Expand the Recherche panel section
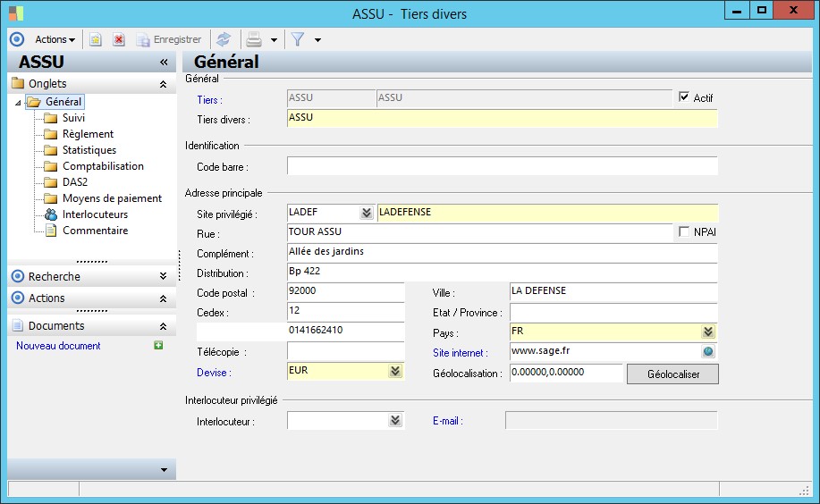The image size is (820, 504). (162, 277)
